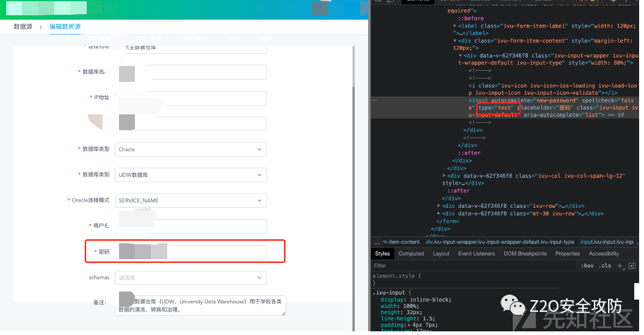Click the Oracle连接模式 field label

pos(90,200)
